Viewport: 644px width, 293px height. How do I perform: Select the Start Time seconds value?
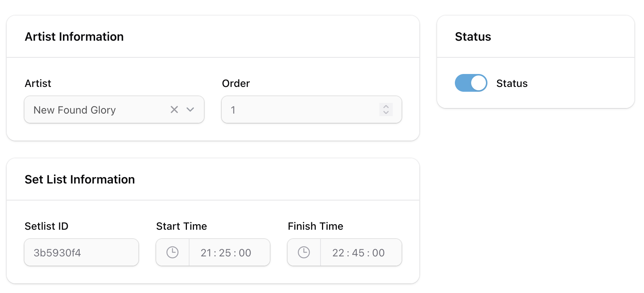[x=245, y=253]
